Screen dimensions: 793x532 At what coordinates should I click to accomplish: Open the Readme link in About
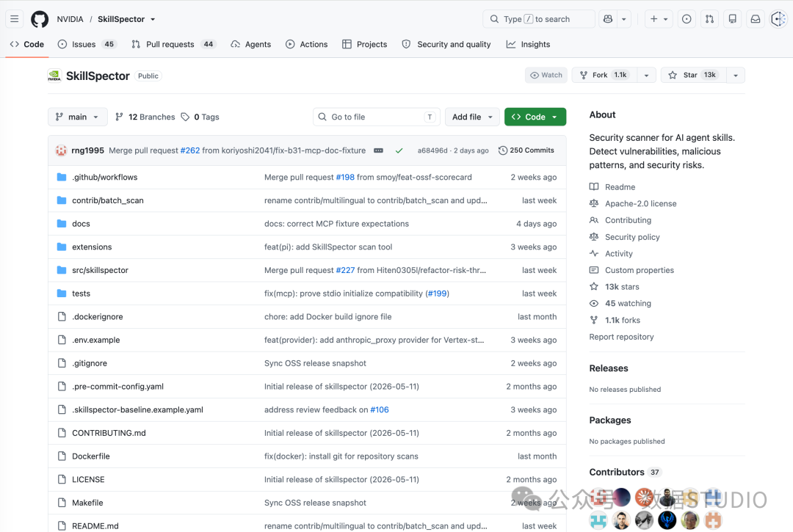620,187
